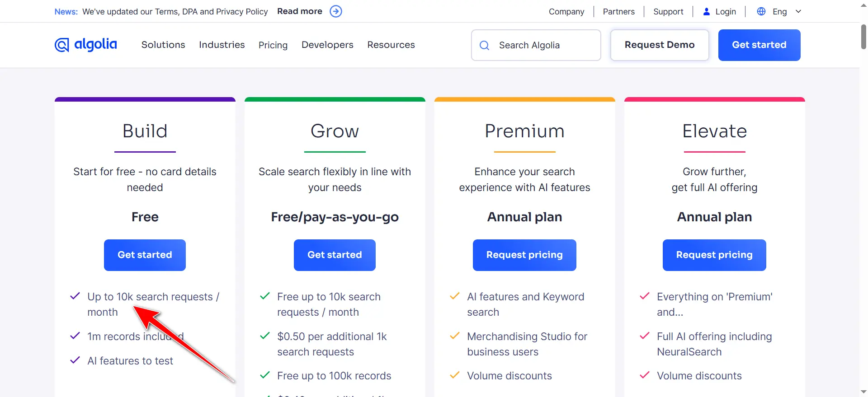This screenshot has height=397, width=868.
Task: Click the Login link
Action: tap(725, 11)
